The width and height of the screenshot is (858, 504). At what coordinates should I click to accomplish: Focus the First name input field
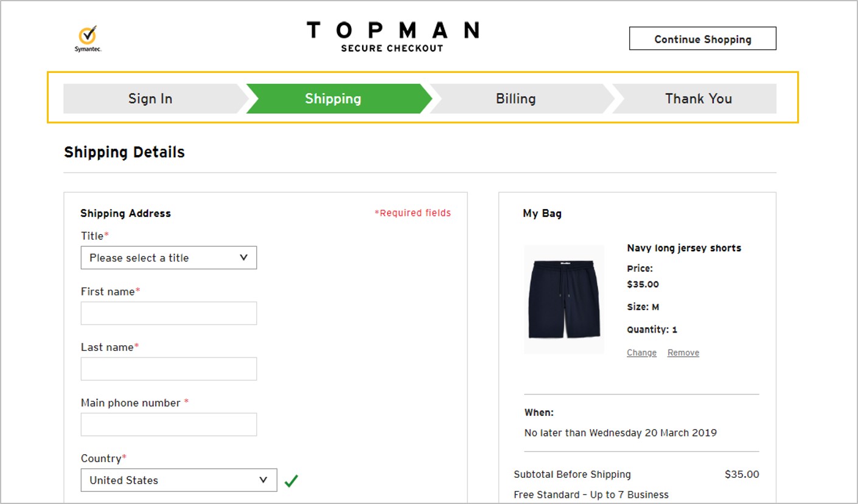point(169,313)
